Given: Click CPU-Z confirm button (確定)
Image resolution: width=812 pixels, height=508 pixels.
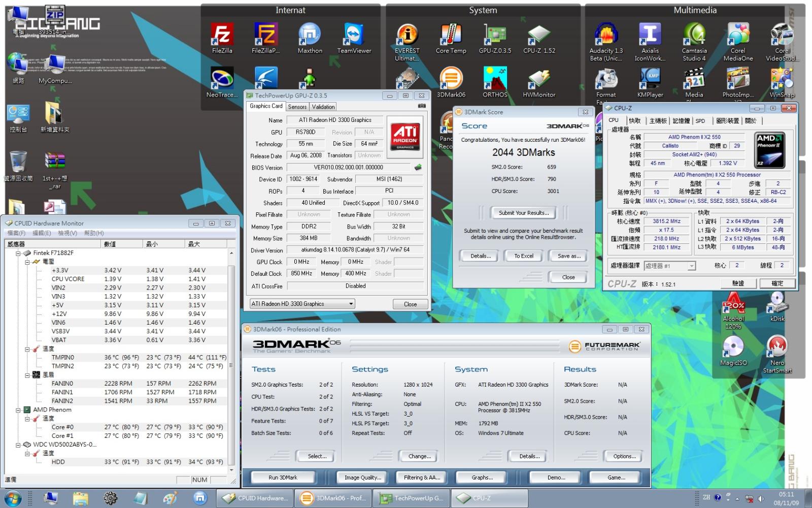Looking at the screenshot, I should tap(777, 283).
